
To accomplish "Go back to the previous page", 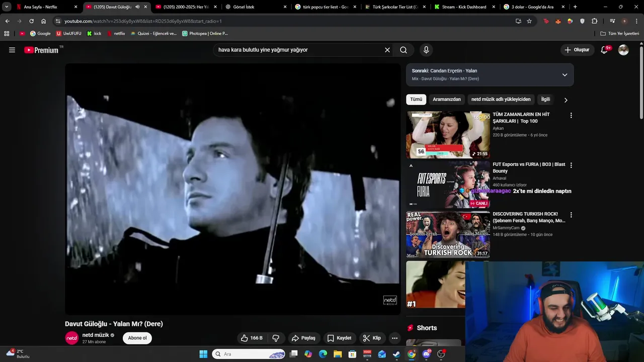I will click(x=7, y=21).
